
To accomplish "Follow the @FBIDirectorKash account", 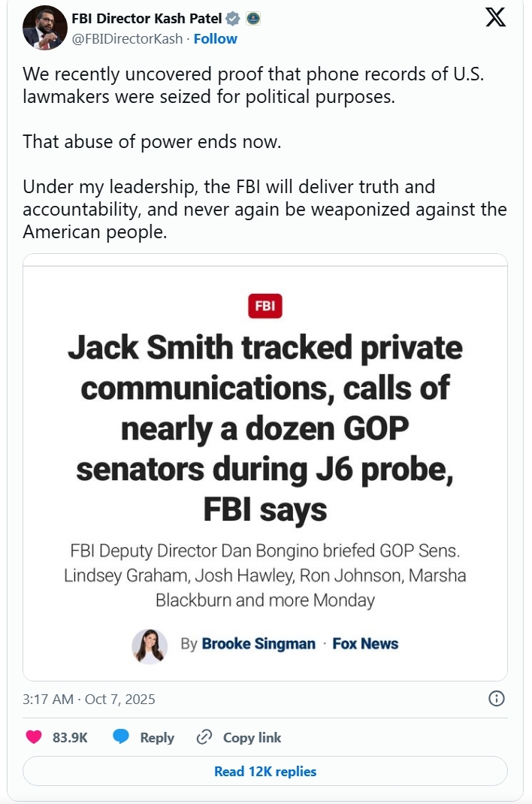I will point(216,38).
